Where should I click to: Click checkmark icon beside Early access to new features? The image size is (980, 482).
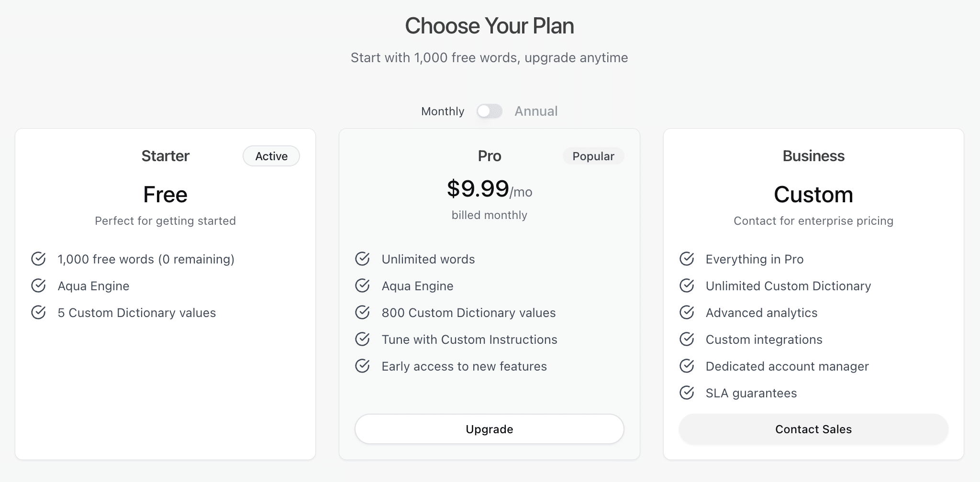(362, 366)
